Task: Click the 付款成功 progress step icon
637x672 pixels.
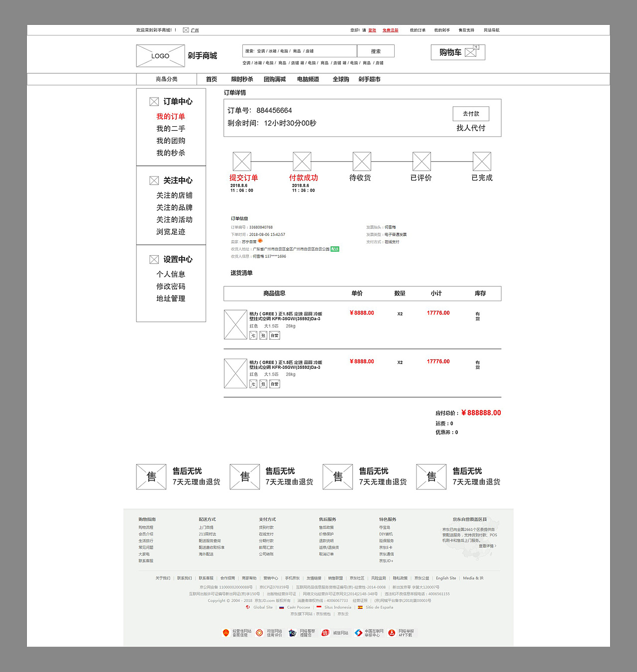Action: click(302, 162)
